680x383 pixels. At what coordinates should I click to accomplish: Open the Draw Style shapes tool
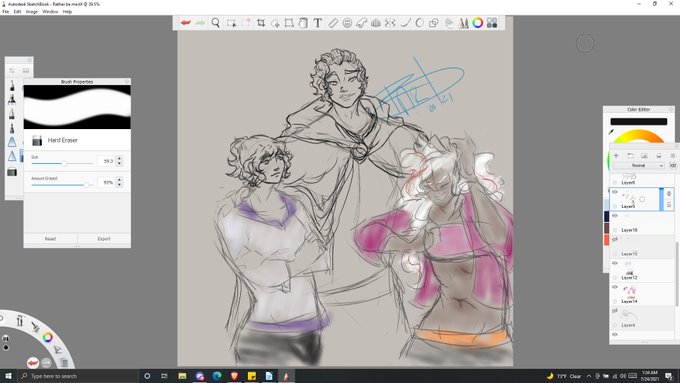[x=433, y=23]
